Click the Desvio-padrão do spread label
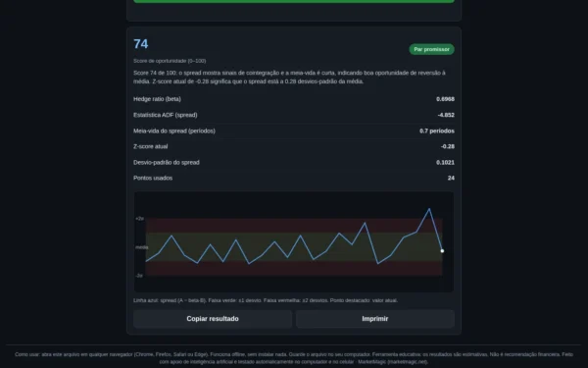The image size is (588, 368). click(167, 163)
